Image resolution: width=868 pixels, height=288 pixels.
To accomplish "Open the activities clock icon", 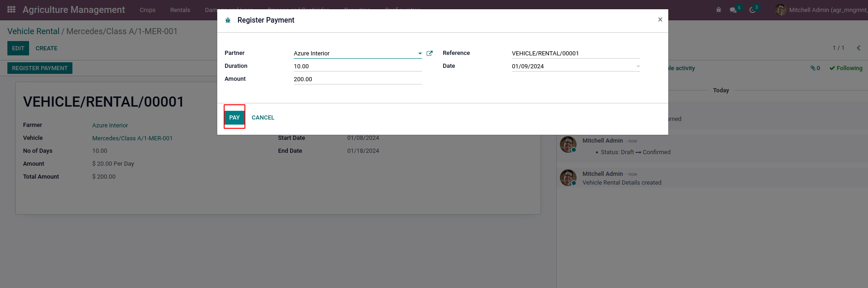I will (752, 10).
